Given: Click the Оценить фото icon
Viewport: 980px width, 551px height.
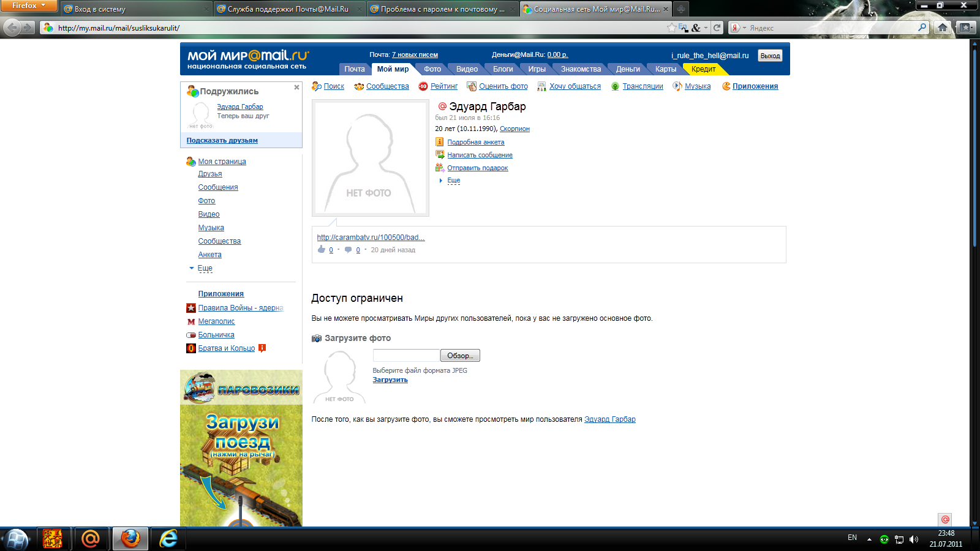Looking at the screenshot, I should click(x=472, y=86).
